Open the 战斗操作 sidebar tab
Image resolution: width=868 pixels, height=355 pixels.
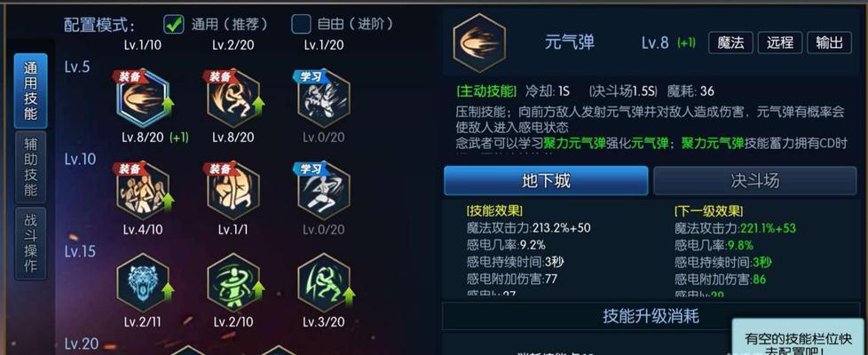click(x=31, y=243)
